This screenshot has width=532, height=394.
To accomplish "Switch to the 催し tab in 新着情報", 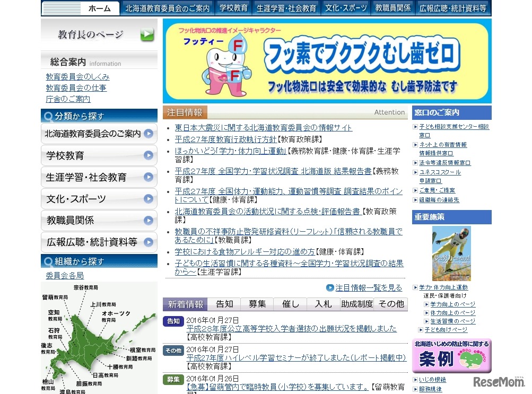I will 290,304.
